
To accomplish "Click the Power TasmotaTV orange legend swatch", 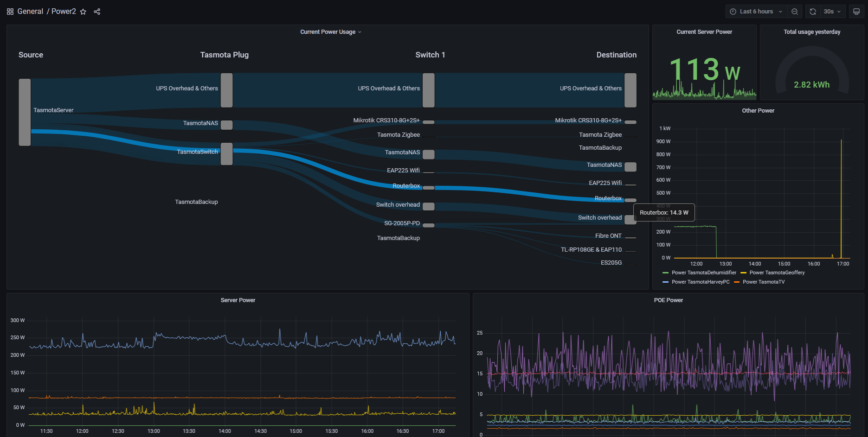I will (737, 282).
